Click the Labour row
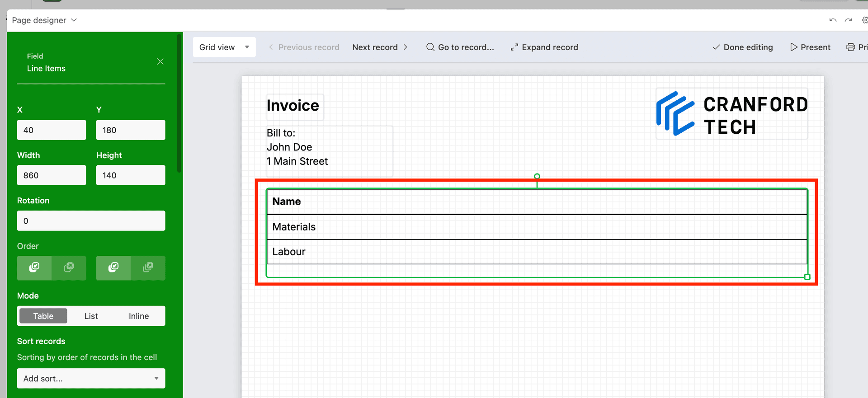Viewport: 868px width, 398px height. pos(537,252)
